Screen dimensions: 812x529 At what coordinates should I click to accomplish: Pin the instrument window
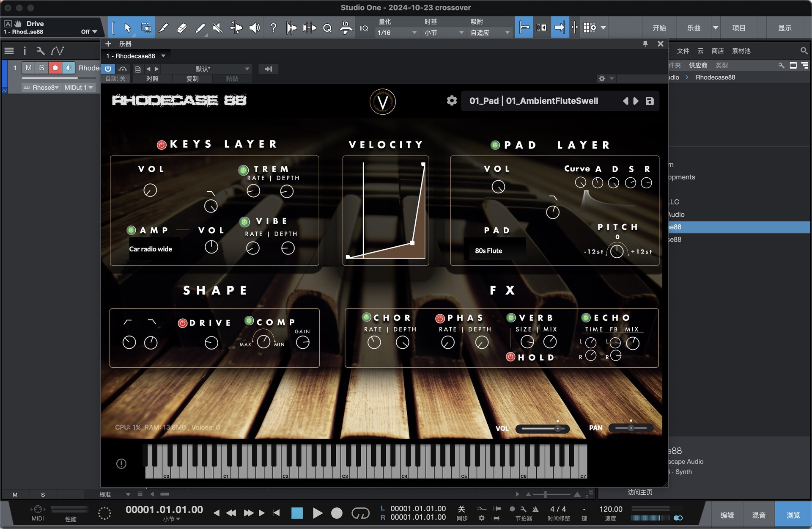point(645,44)
